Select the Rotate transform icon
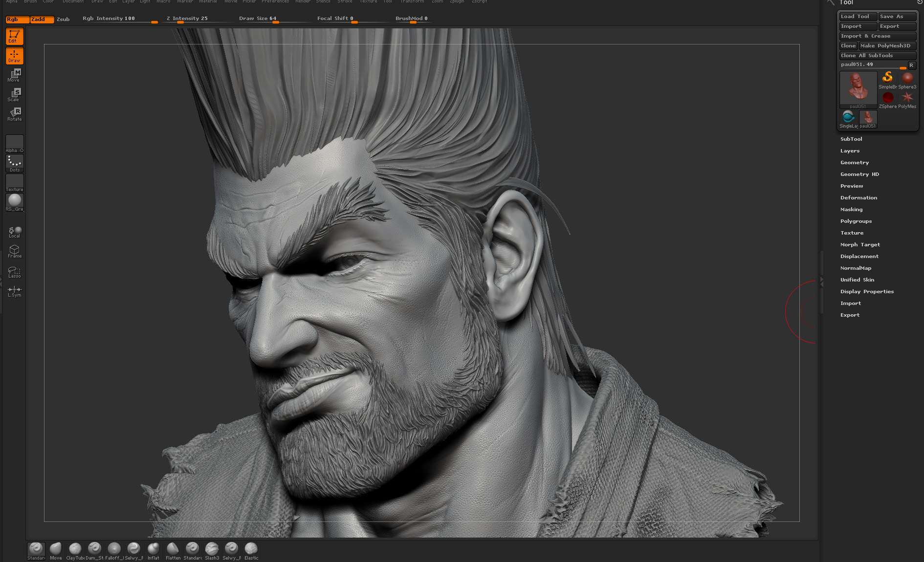Screen dimensions: 924x562 click(14, 114)
